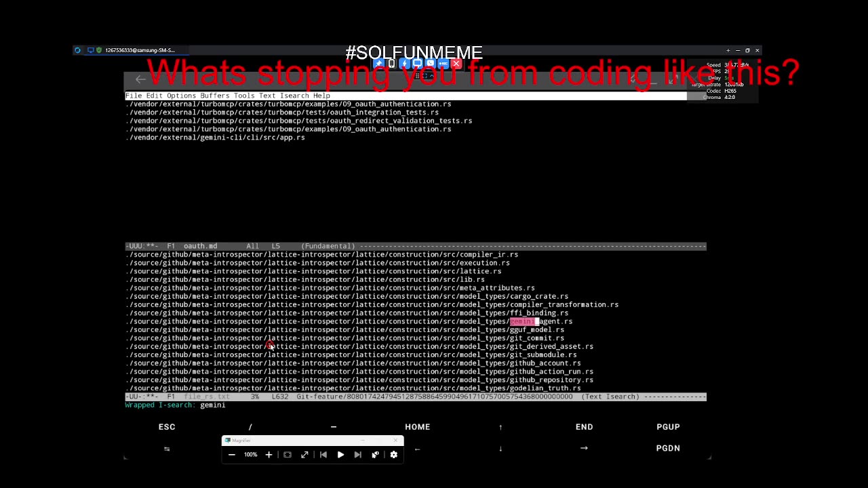Click the compiler_transformation.rs path line
This screenshot has height=488, width=868.
372,304
